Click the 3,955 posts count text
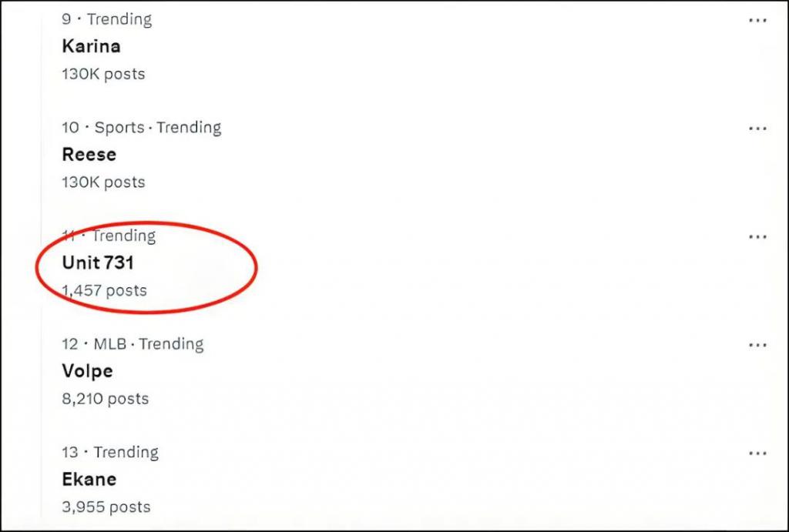The height and width of the screenshot is (532, 789). click(106, 507)
